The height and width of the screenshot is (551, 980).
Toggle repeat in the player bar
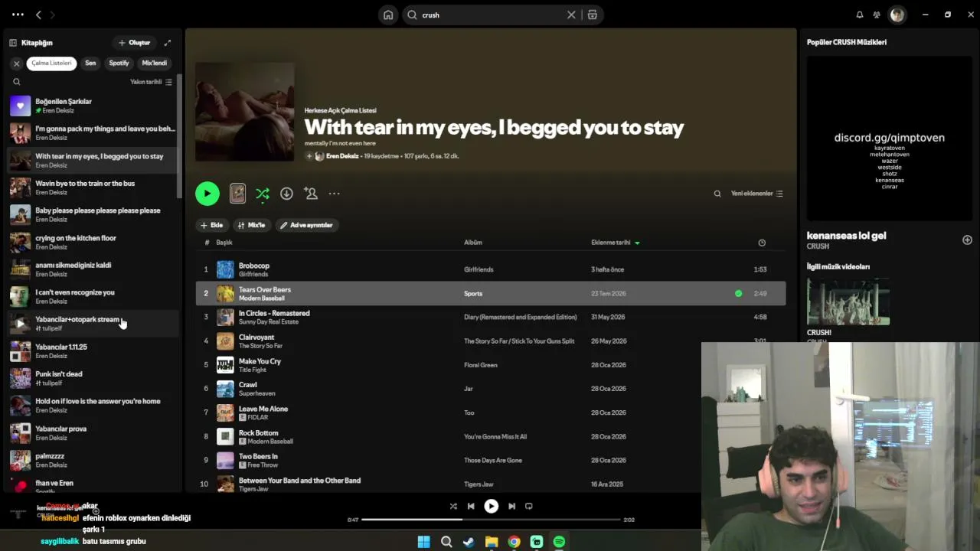(x=529, y=506)
